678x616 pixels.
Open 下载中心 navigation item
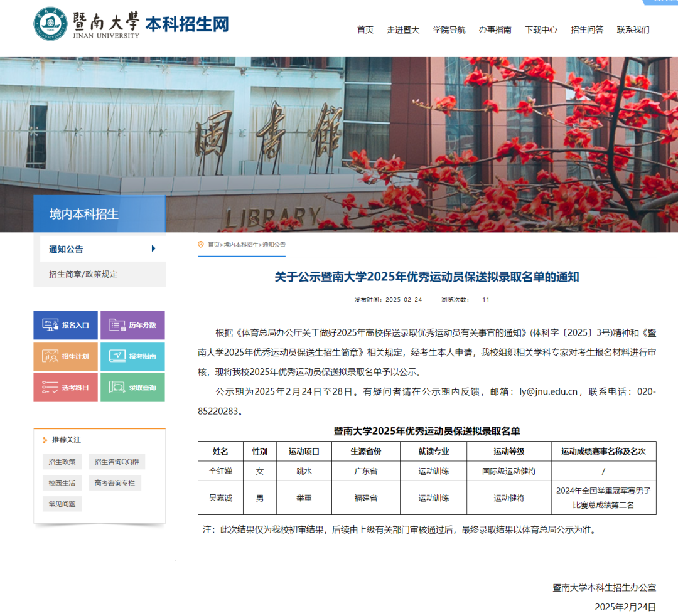pos(541,30)
